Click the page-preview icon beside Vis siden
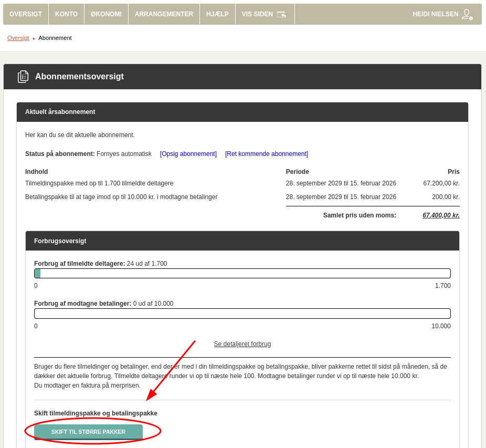This screenshot has width=486, height=448. pyautogui.click(x=281, y=15)
